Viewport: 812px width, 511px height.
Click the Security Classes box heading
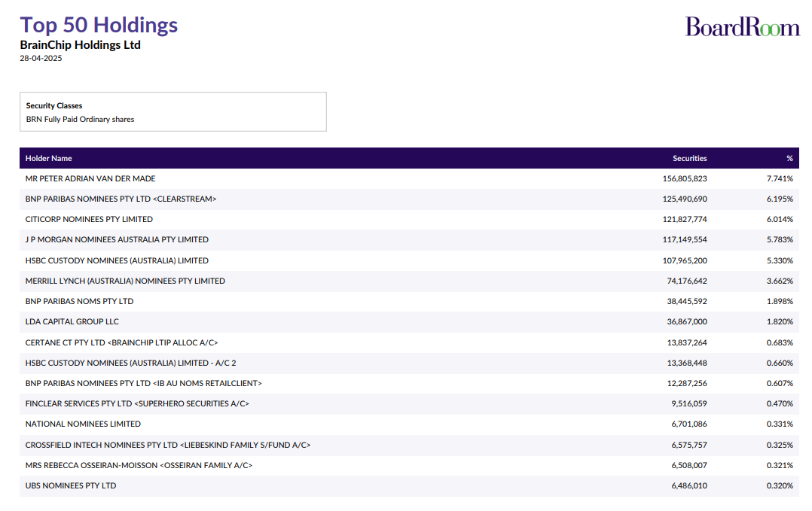click(54, 106)
